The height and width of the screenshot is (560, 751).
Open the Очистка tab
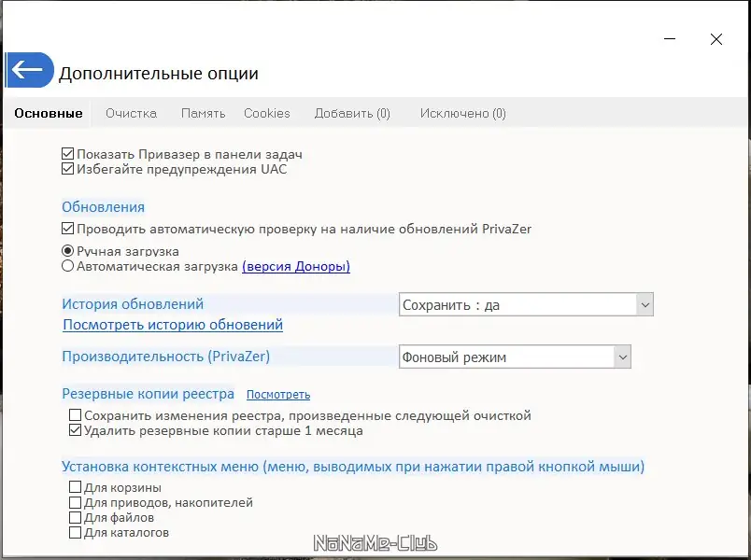(131, 114)
